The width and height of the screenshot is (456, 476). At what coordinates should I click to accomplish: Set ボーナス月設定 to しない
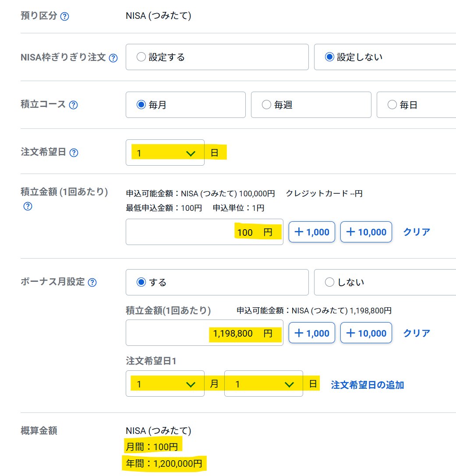(x=329, y=283)
